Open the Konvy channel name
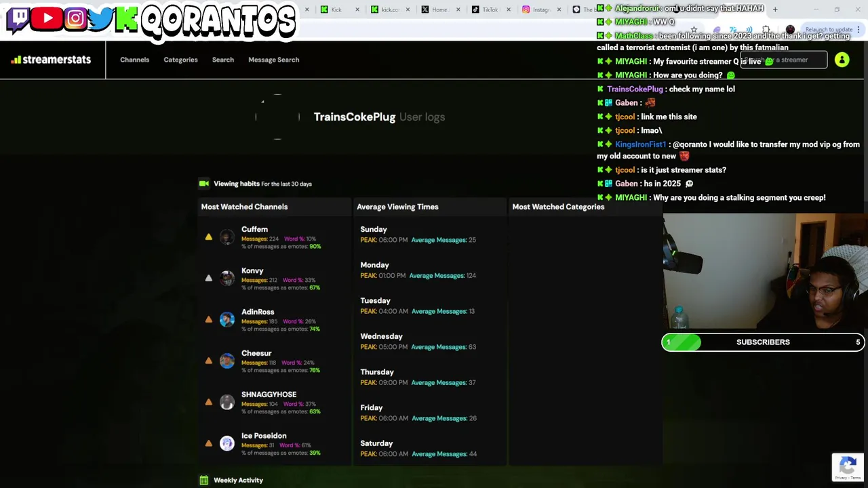This screenshot has width=868, height=488. (252, 270)
